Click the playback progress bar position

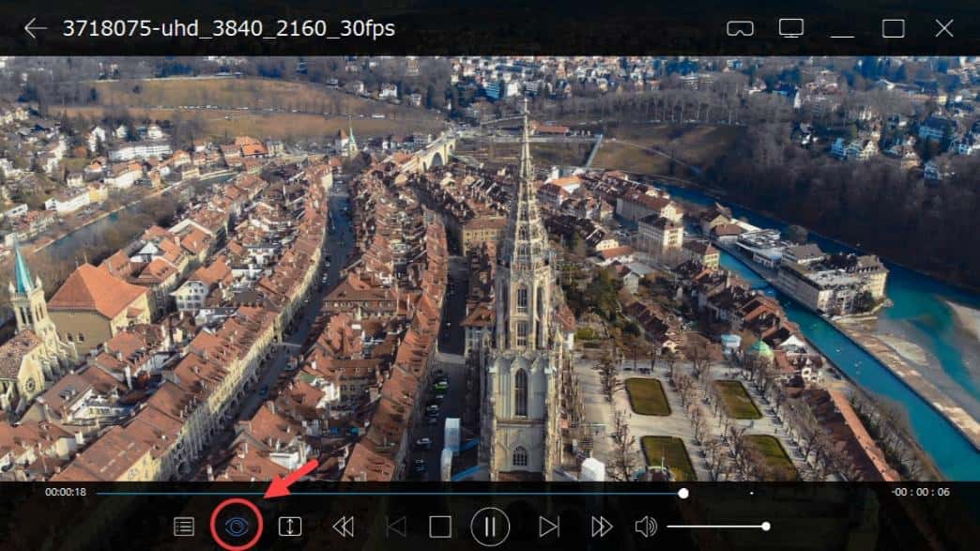coord(684,490)
